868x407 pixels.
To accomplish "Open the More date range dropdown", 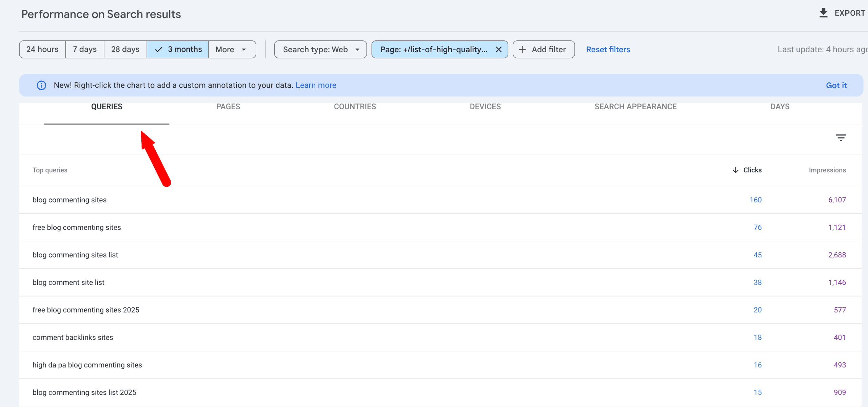I will click(x=232, y=49).
